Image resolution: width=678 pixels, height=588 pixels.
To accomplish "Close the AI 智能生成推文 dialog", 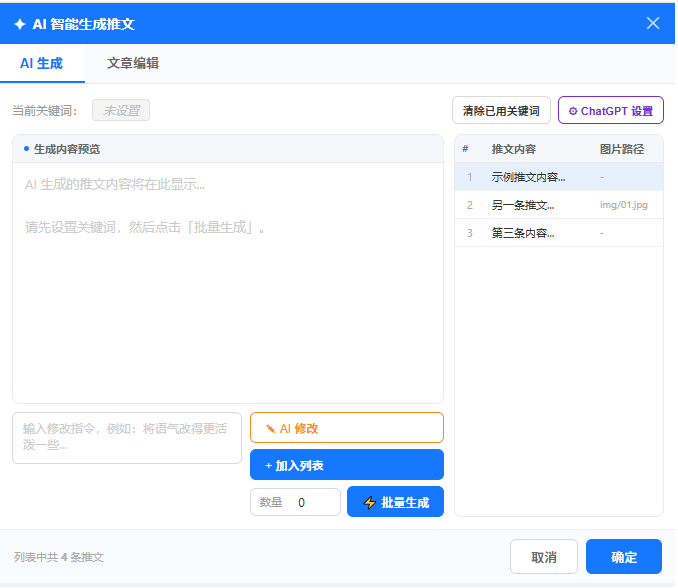I will [x=653, y=23].
